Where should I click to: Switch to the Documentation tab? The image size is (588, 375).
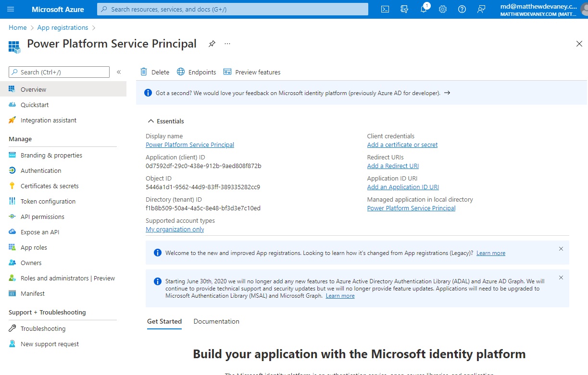[x=216, y=321]
